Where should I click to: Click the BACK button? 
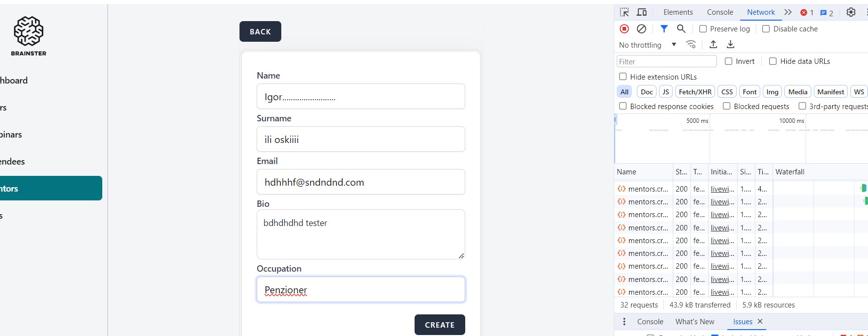click(260, 31)
